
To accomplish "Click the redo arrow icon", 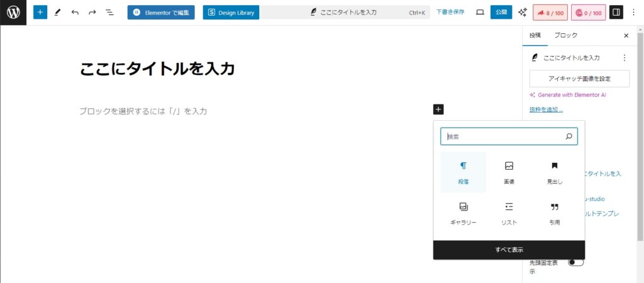I will point(92,12).
